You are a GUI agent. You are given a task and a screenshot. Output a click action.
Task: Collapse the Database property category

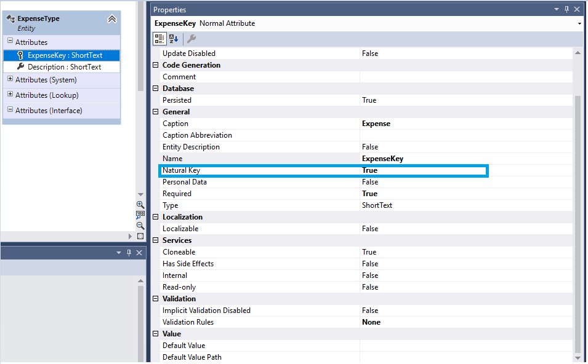pyautogui.click(x=156, y=89)
